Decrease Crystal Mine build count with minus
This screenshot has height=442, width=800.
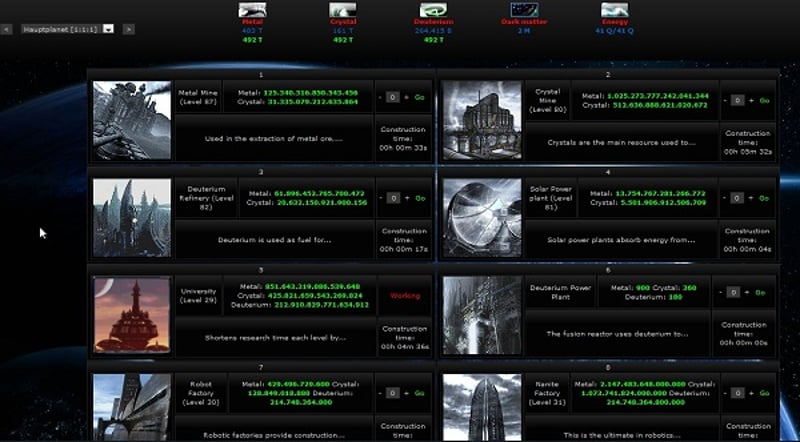coord(725,101)
